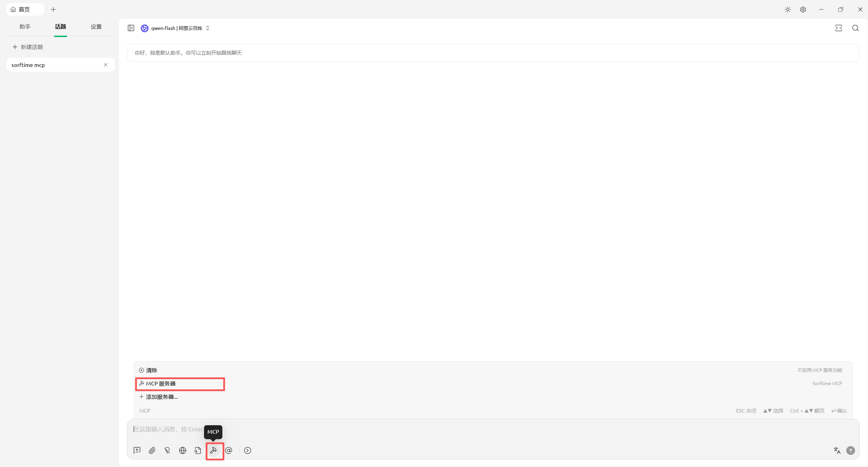Switch to the 助手 tab
Image resolution: width=868 pixels, height=467 pixels.
click(25, 27)
